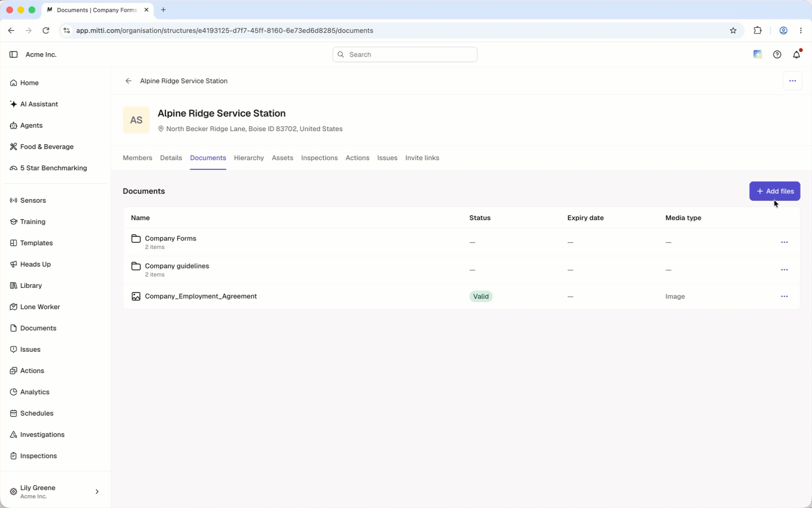Open the page-level three-dots menu
812x508 pixels.
click(x=792, y=81)
